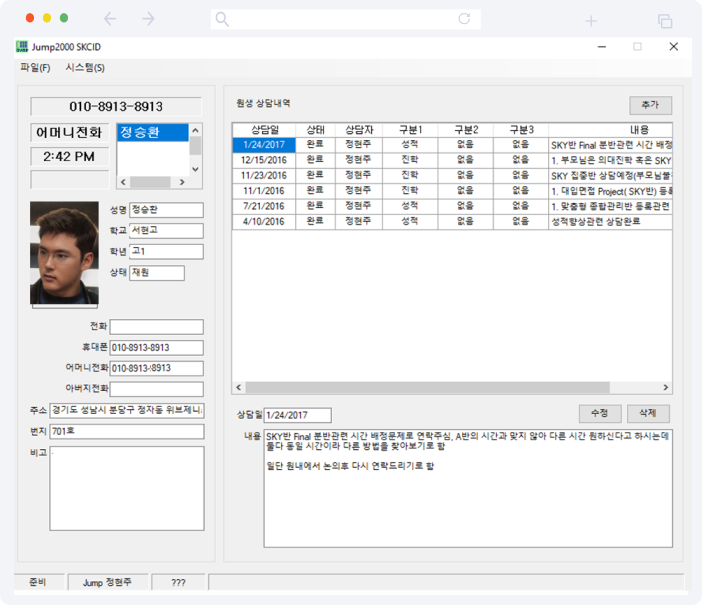Click the 휴대폰 phone number field
The image size is (702, 605).
click(156, 348)
